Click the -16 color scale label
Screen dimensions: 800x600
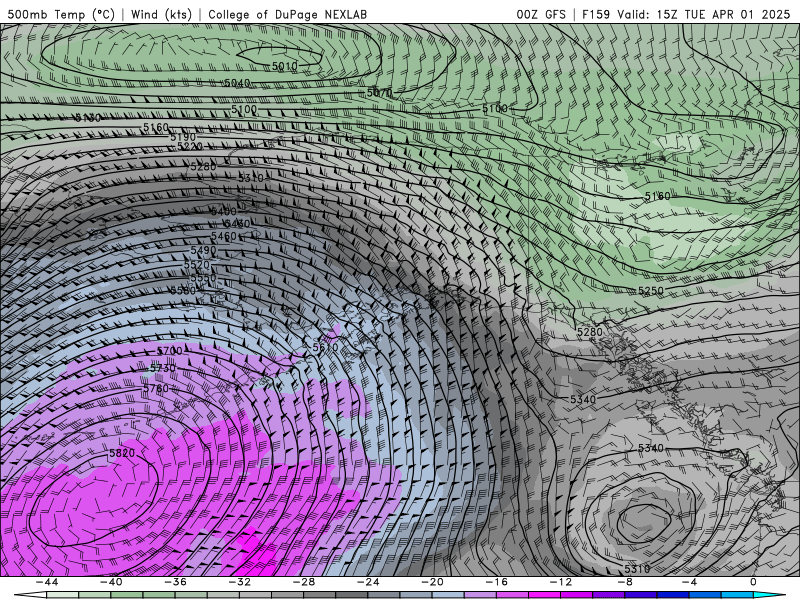(496, 582)
